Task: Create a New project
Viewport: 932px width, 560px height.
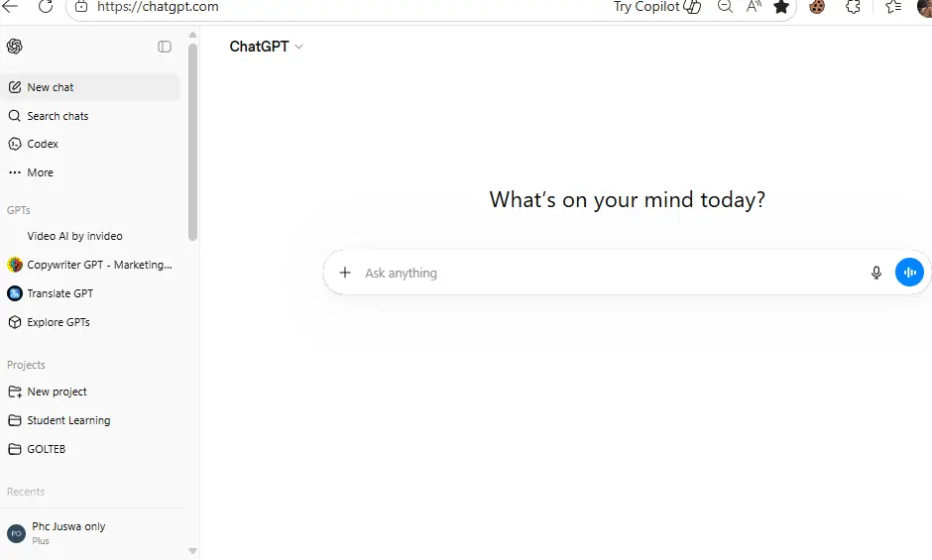Action: (x=90, y=392)
